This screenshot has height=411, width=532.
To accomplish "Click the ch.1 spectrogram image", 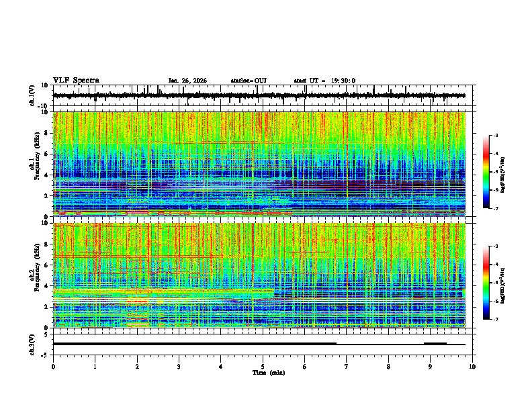I will 259,164.
